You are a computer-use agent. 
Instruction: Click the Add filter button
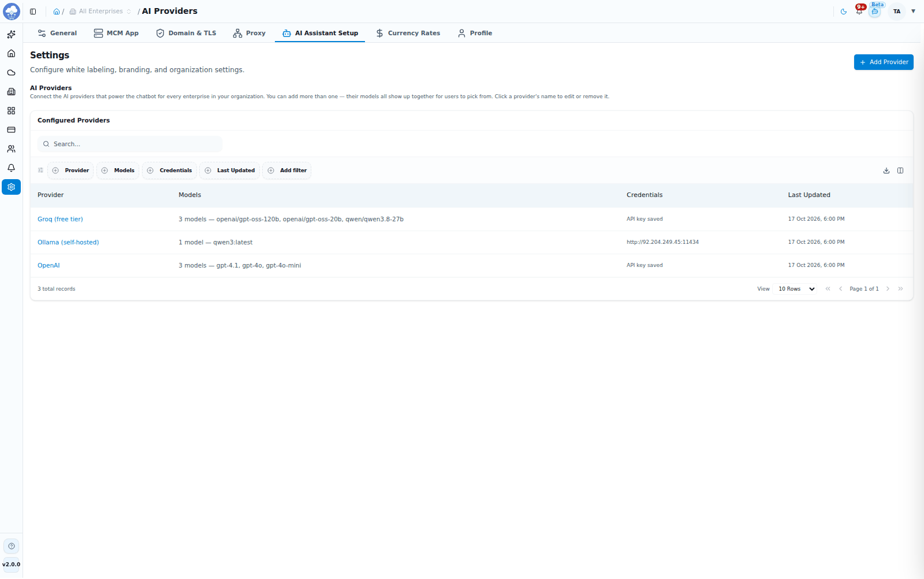(287, 170)
